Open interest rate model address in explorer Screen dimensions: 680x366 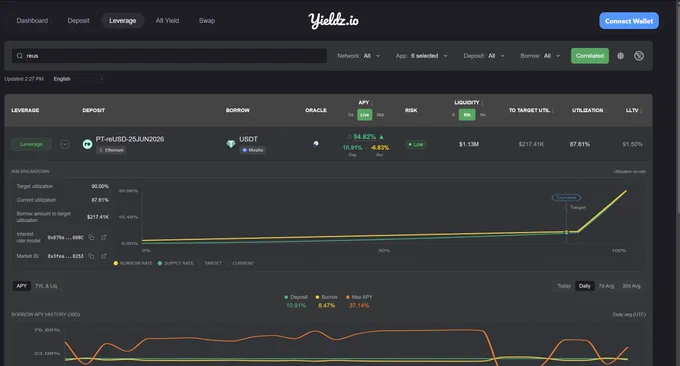point(104,237)
